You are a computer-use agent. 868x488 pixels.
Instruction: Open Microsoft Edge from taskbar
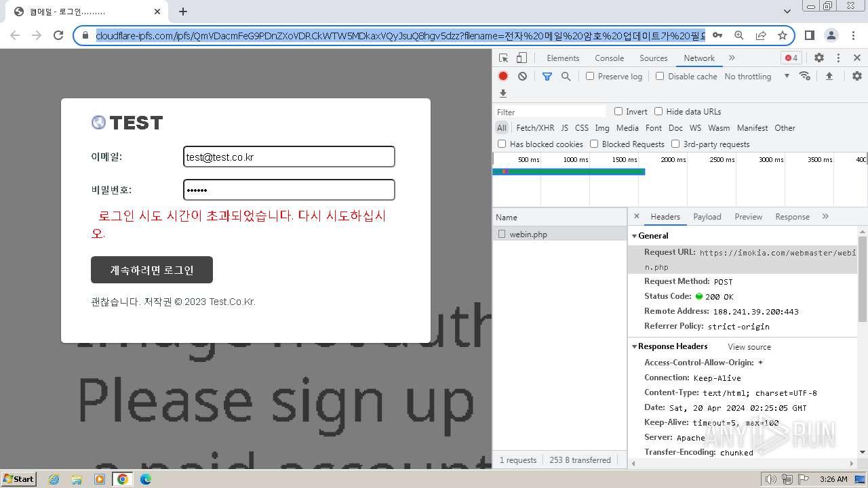145,479
